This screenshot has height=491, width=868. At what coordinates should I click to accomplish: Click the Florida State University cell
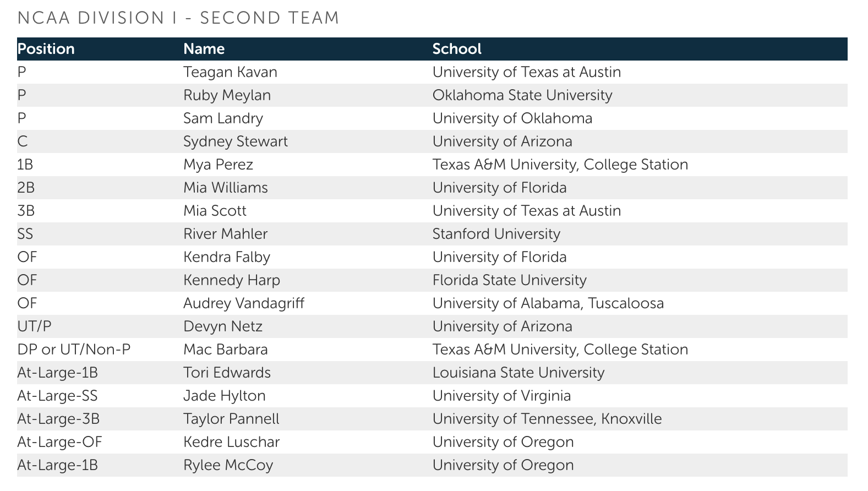(509, 280)
